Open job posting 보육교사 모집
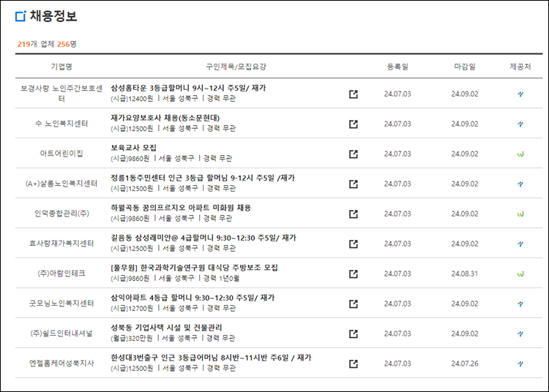Image resolution: width=549 pixels, height=392 pixels. (133, 148)
